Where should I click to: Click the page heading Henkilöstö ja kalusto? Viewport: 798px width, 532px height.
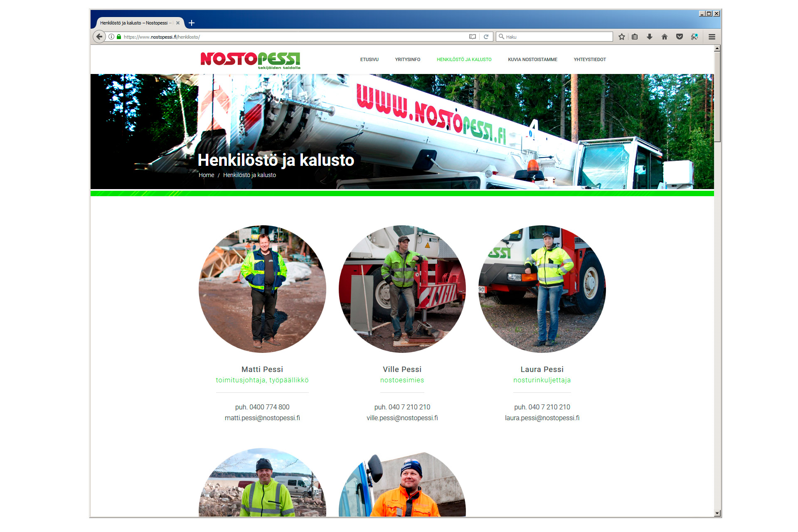pyautogui.click(x=276, y=160)
